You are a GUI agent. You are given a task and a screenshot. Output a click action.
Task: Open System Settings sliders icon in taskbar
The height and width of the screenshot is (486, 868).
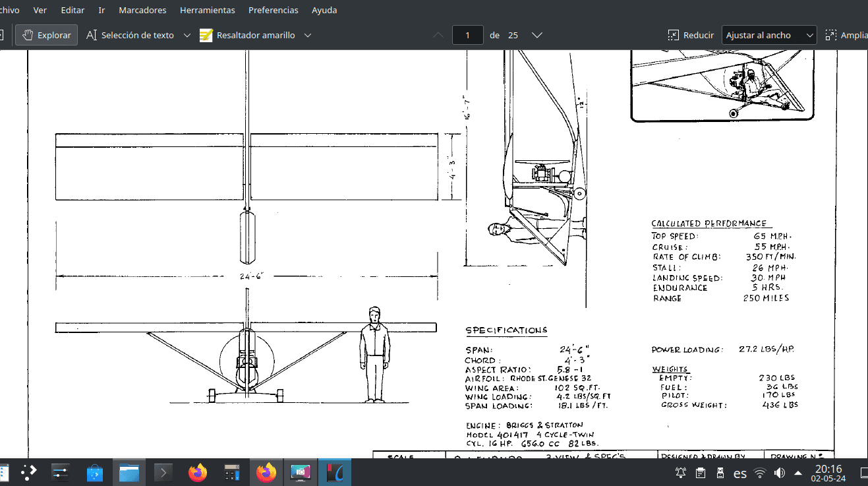pyautogui.click(x=60, y=472)
